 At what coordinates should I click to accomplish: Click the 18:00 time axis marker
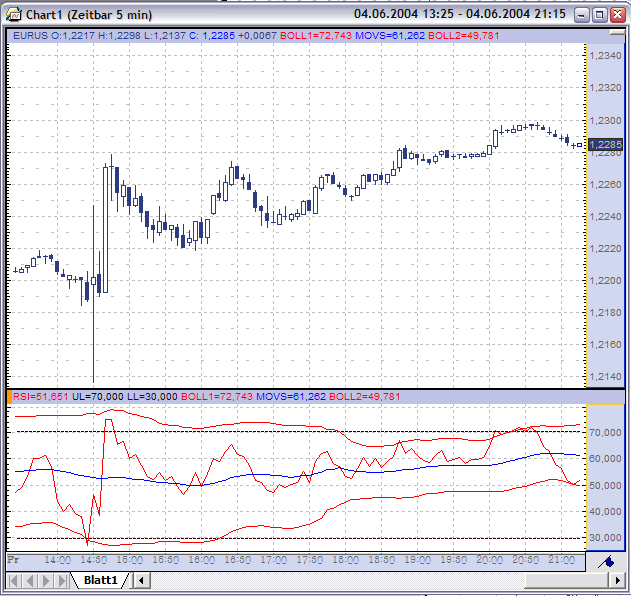(x=345, y=560)
